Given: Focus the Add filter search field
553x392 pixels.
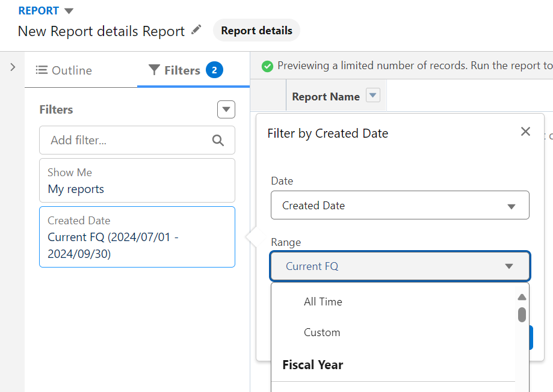Looking at the screenshot, I should (x=137, y=140).
